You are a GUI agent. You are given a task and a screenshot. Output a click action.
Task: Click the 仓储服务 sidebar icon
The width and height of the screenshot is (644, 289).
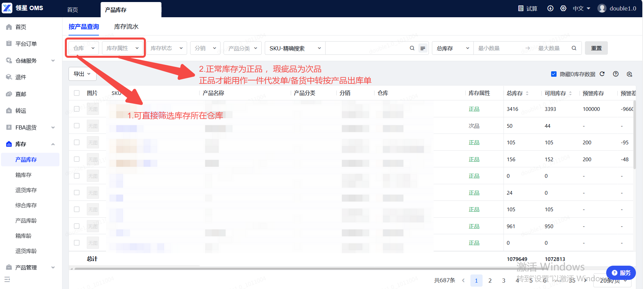(x=9, y=61)
